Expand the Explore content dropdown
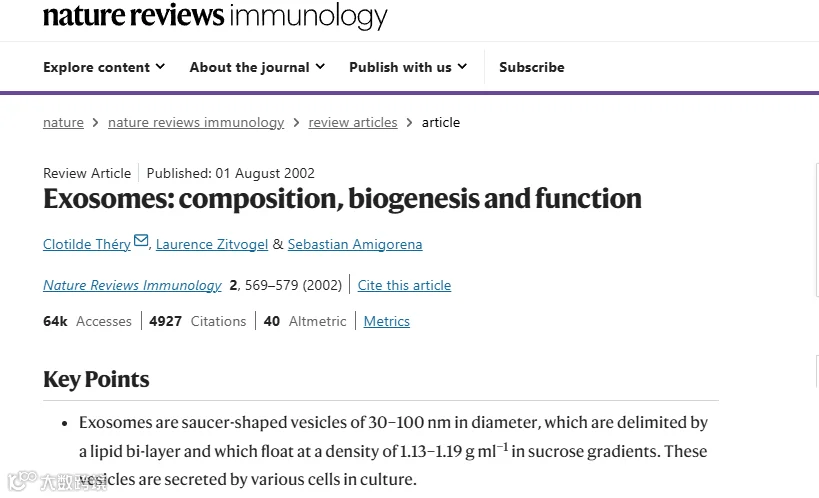The image size is (819, 498). (x=103, y=67)
